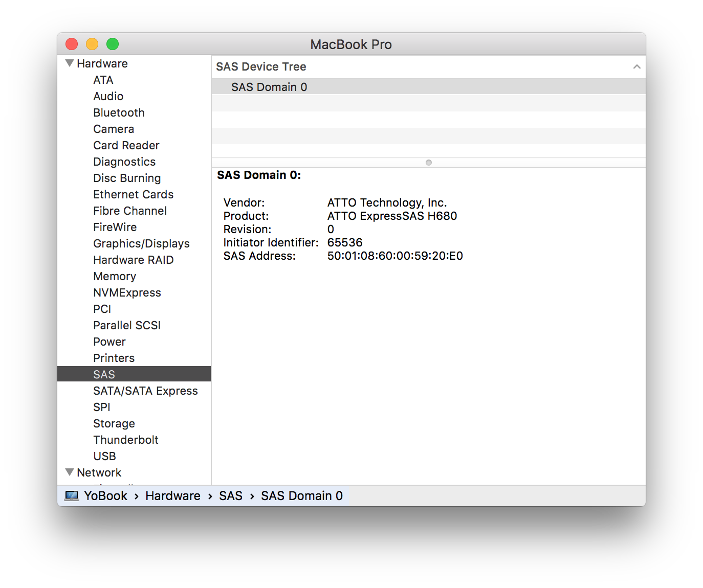The image size is (703, 588).
Task: Select the ATA item in sidebar
Action: pyautogui.click(x=103, y=80)
